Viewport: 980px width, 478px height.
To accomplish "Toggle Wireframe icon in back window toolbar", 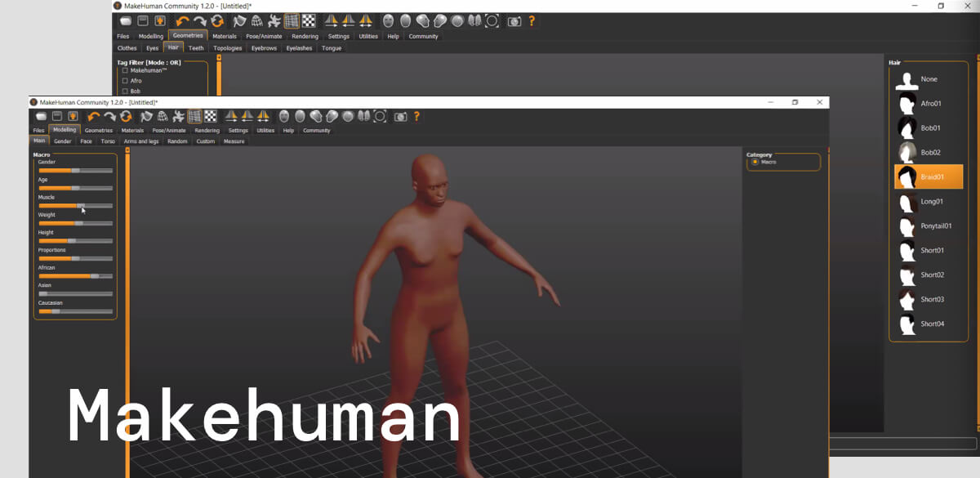I will click(257, 21).
